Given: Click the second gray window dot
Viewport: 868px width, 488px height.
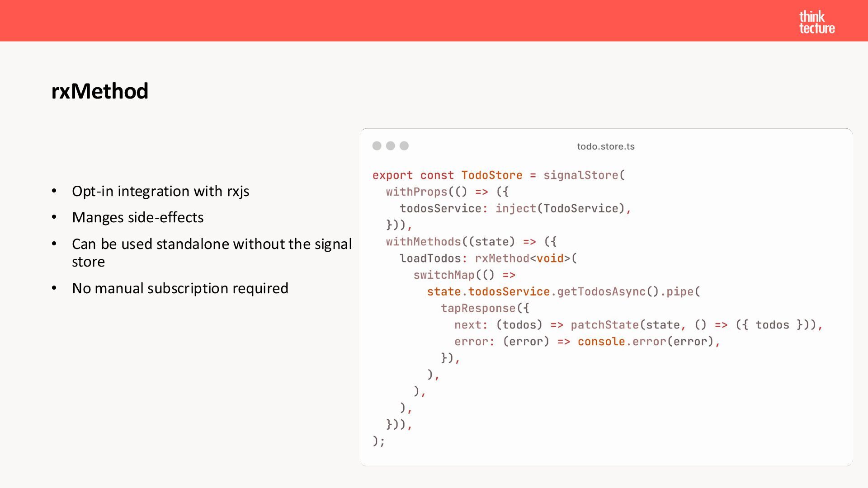Looking at the screenshot, I should pos(391,145).
